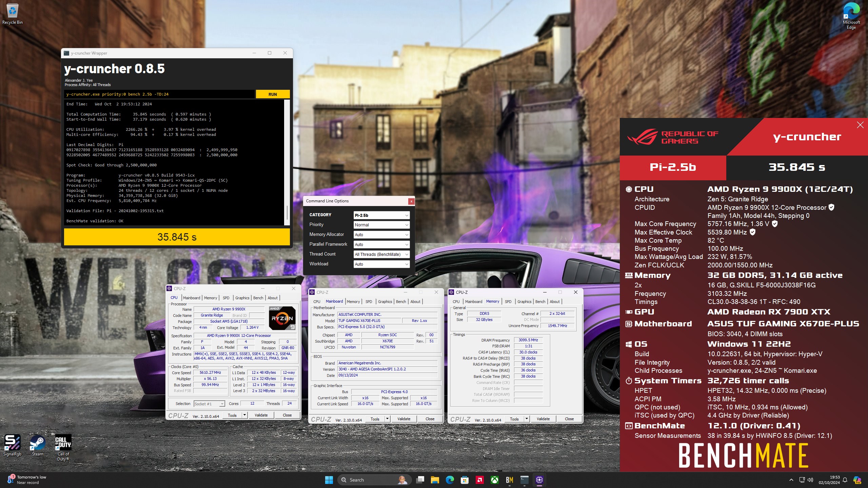Close the Command Line Options dialog

[x=411, y=201]
